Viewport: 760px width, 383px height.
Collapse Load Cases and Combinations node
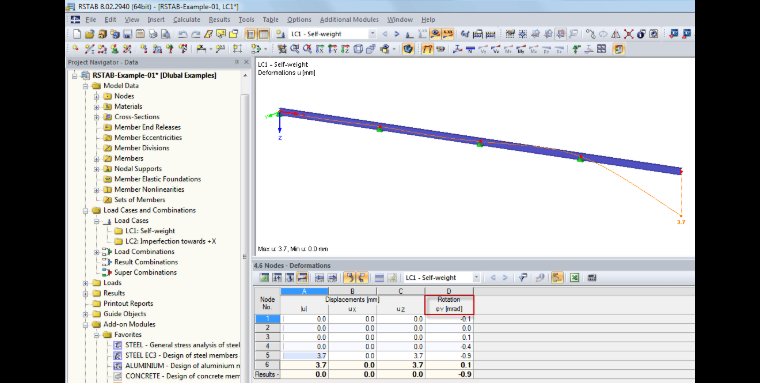tap(86, 210)
